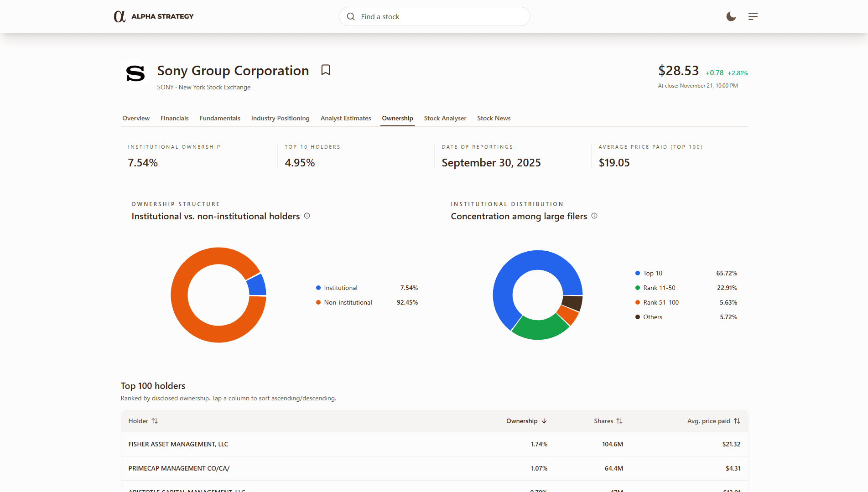Sort the table by Ownership descending

pyautogui.click(x=525, y=421)
